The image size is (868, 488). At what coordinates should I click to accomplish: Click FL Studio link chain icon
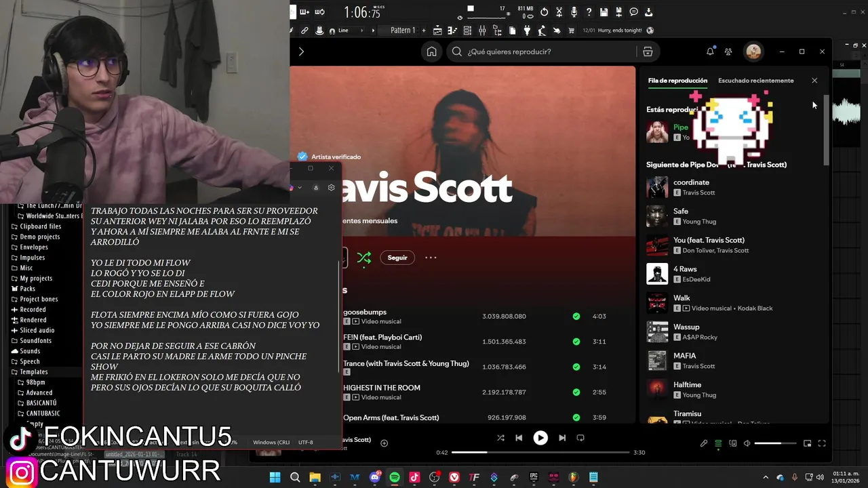tap(304, 30)
